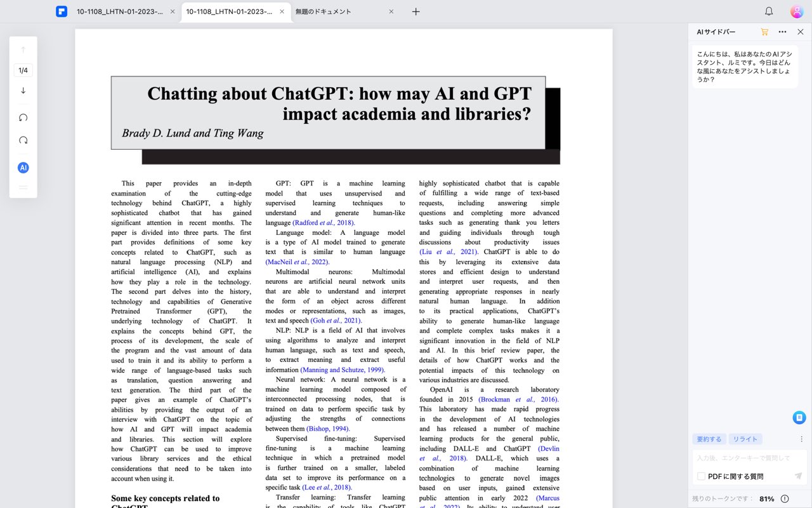Click the 1/4 page number box

(x=23, y=70)
